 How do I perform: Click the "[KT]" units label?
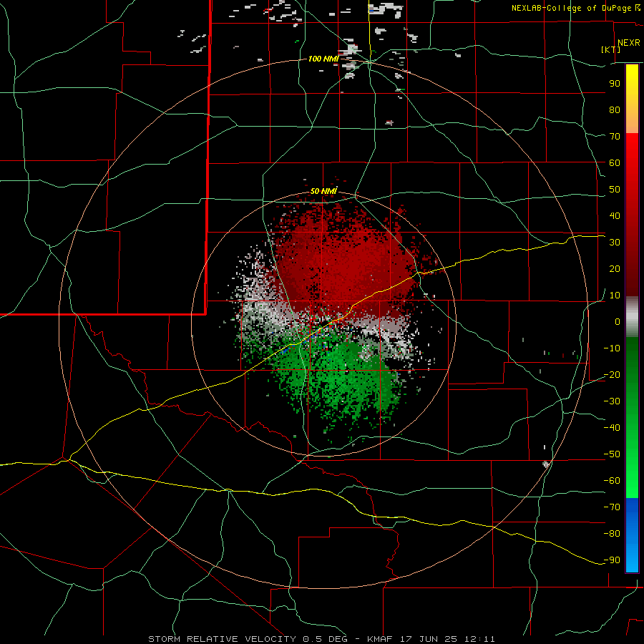point(611,49)
